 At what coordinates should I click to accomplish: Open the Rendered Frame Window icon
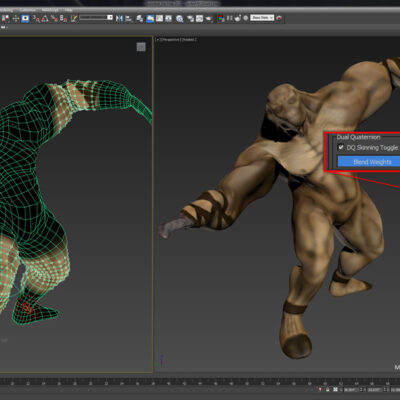[199, 18]
